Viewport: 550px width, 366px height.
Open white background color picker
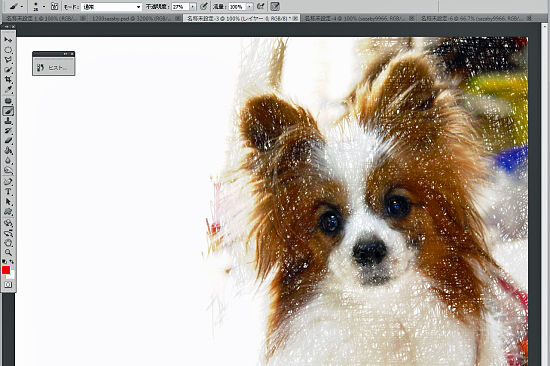(x=12, y=276)
